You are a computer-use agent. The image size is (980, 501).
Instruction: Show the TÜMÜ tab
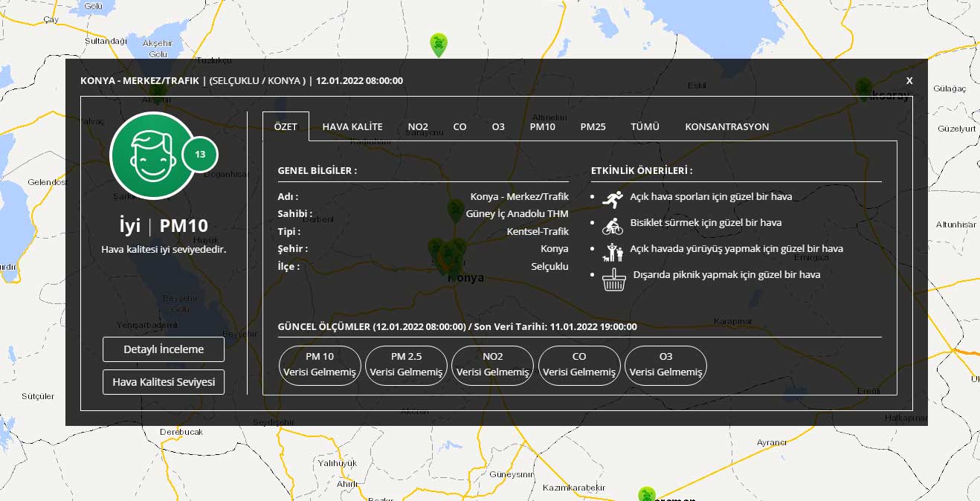(645, 127)
